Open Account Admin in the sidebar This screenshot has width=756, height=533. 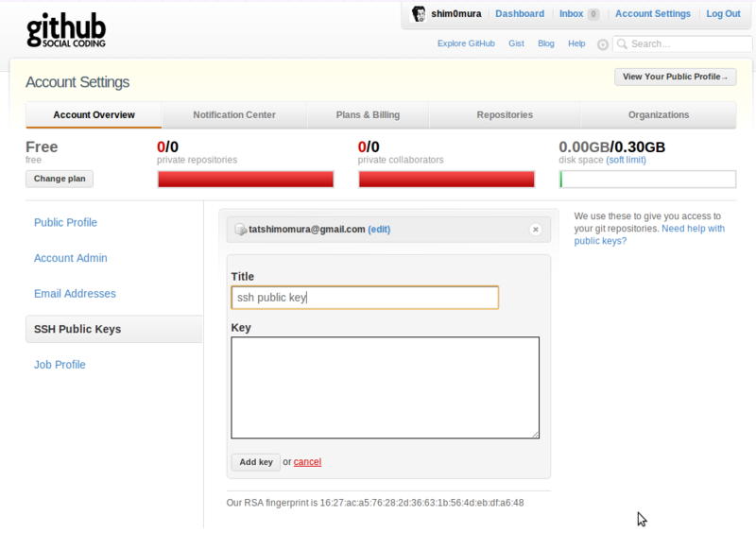tap(70, 258)
